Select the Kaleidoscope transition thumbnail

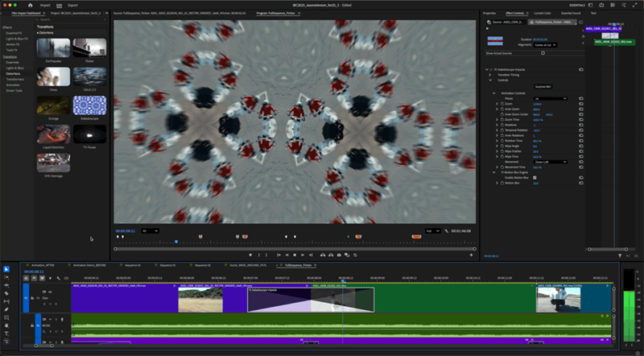click(x=89, y=106)
